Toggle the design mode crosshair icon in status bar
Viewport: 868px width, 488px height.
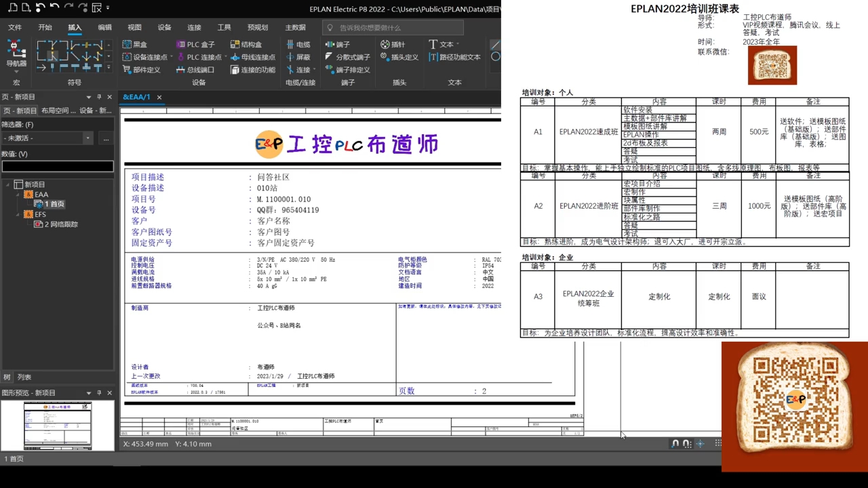pos(701,444)
